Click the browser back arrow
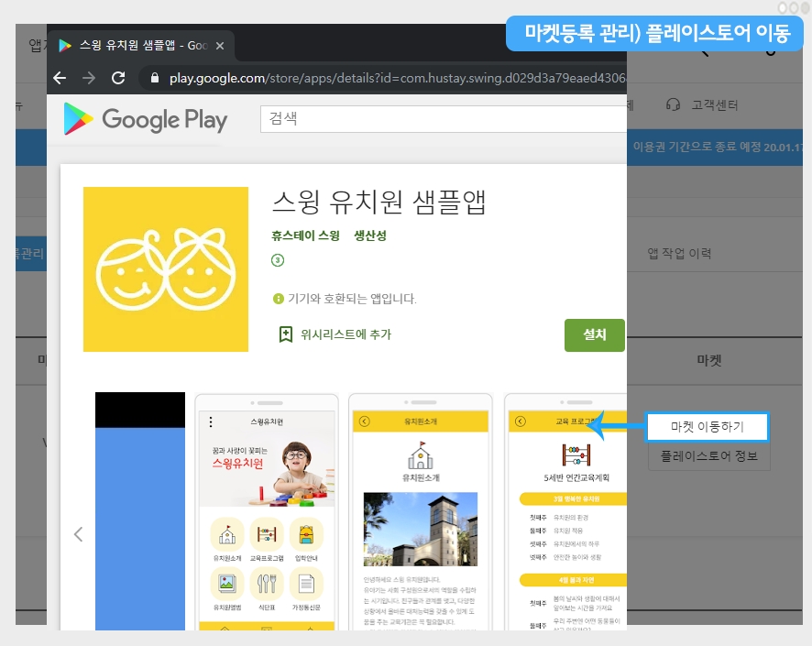Image resolution: width=812 pixels, height=646 pixels. point(60,78)
